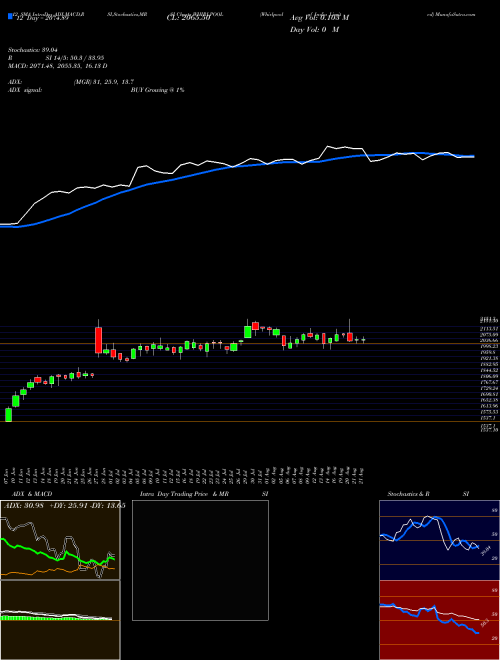Click the peak of the white price line
Viewport: 500px width, 660px height.
[x=328, y=146]
